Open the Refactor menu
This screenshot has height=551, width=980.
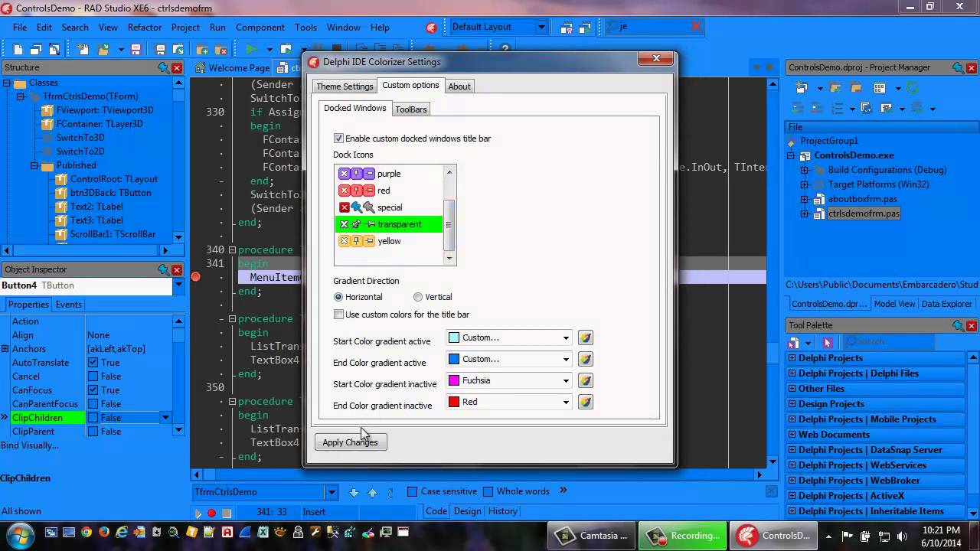pos(145,28)
